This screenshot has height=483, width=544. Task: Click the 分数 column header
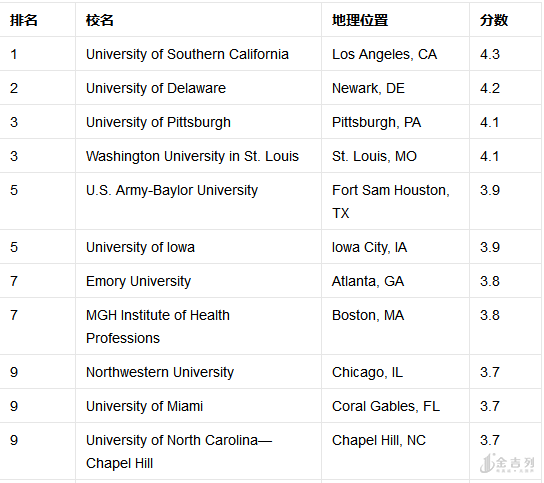click(494, 20)
